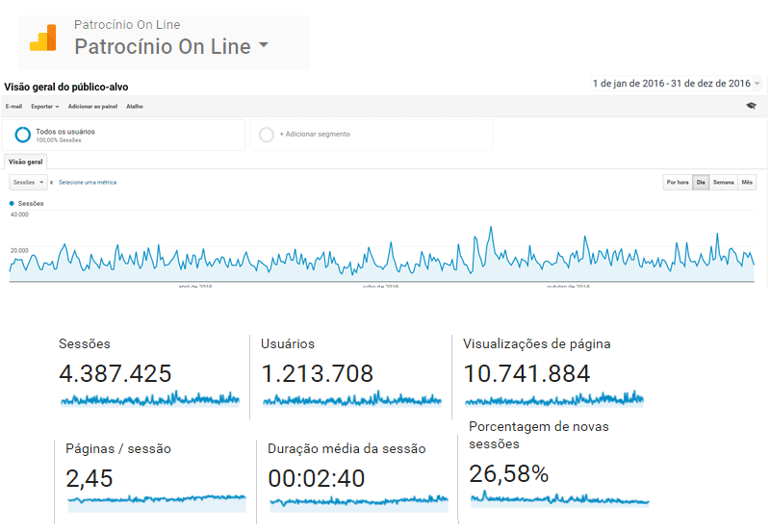770x532 pixels.
Task: Click the Usuários sparkline chart
Action: pos(352,399)
